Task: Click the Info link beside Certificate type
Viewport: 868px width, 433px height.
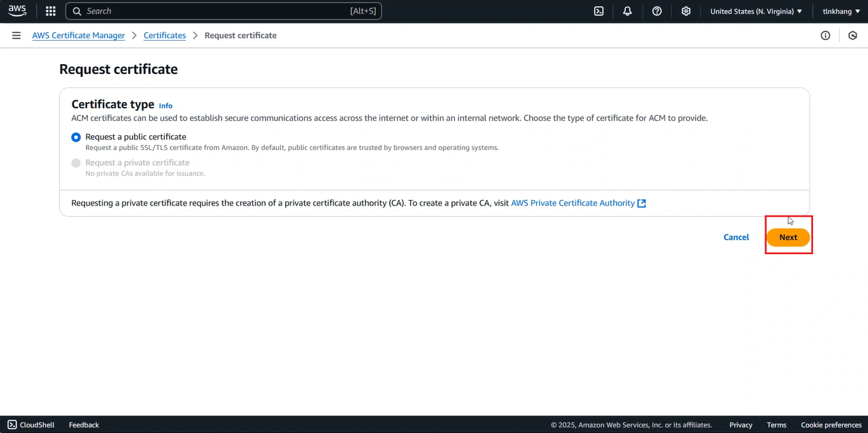Action: click(x=165, y=106)
